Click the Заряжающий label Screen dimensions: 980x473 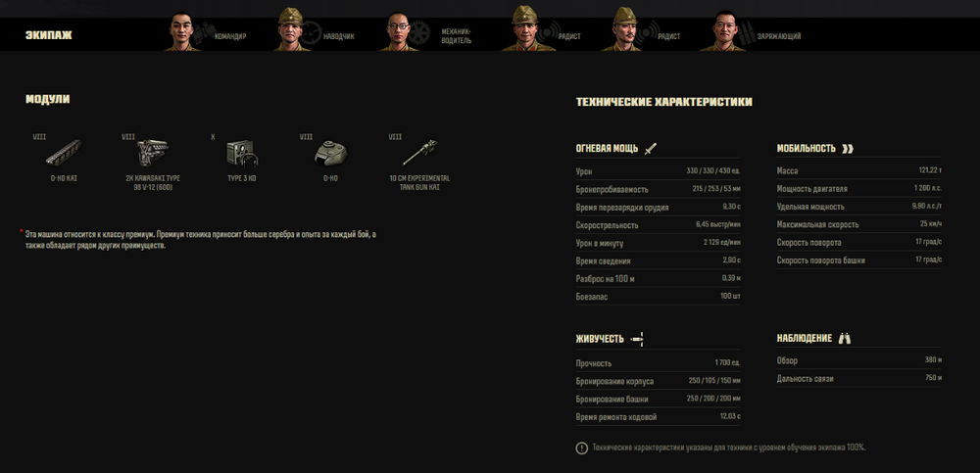[779, 37]
